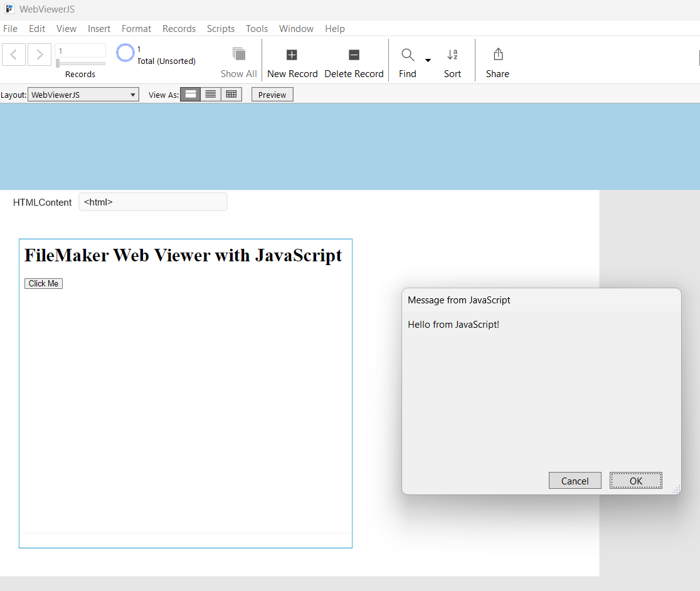Open the Insert menu
The height and width of the screenshot is (591, 700).
[98, 29]
